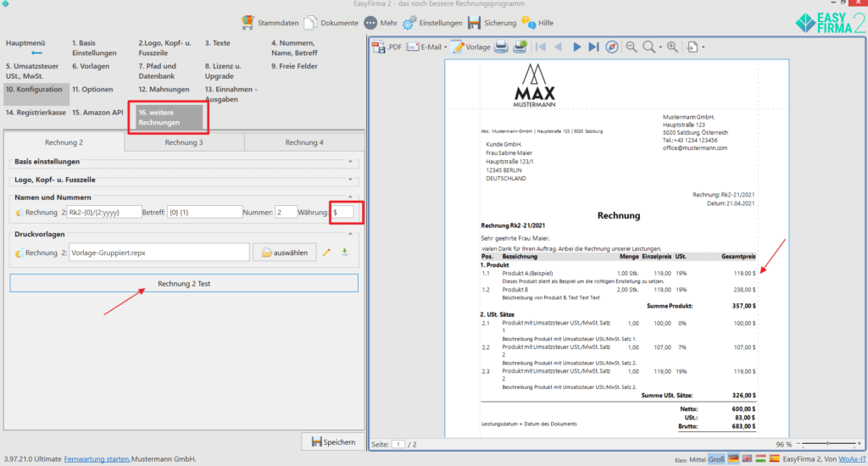Go to next page in preview

pos(577,47)
